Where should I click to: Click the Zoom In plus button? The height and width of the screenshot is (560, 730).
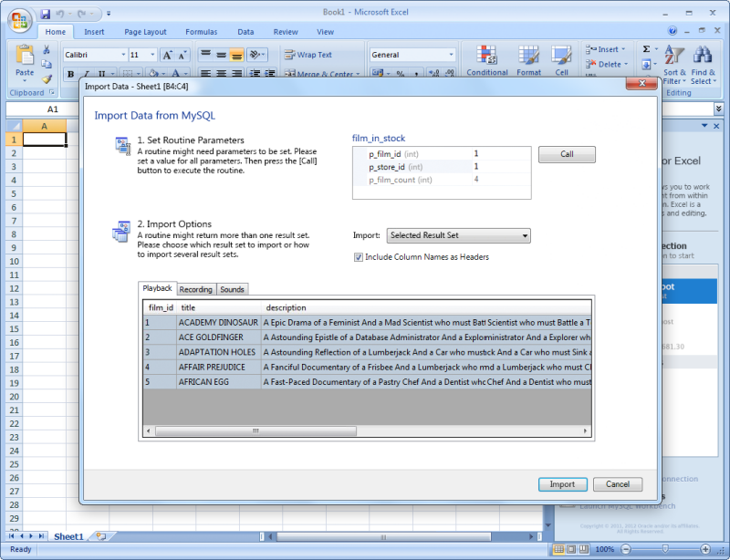pos(704,549)
